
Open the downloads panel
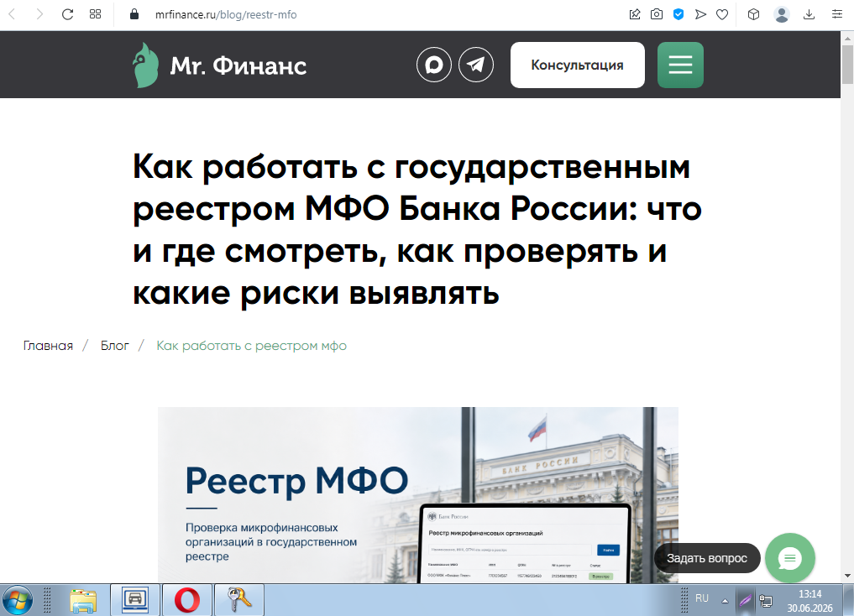tap(809, 15)
